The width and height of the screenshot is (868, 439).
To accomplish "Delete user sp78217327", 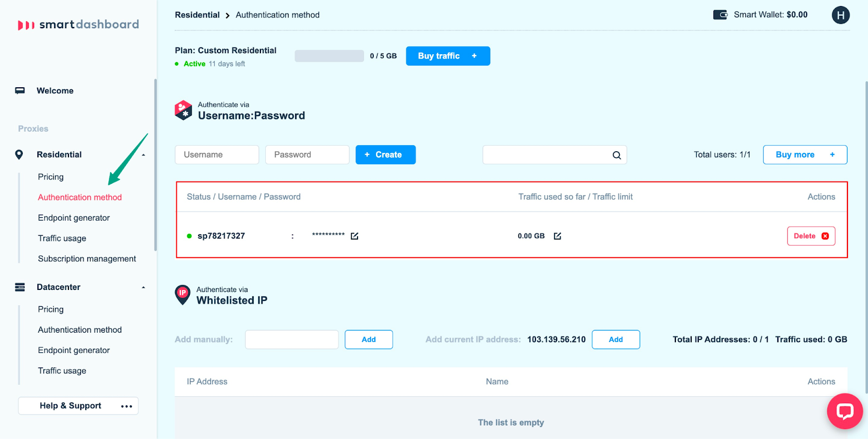I will click(810, 236).
